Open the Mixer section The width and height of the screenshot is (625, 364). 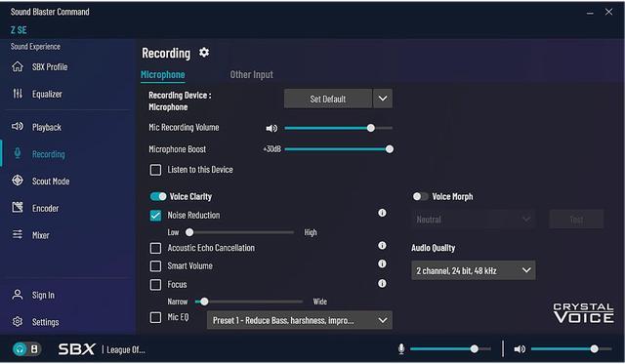click(x=41, y=235)
